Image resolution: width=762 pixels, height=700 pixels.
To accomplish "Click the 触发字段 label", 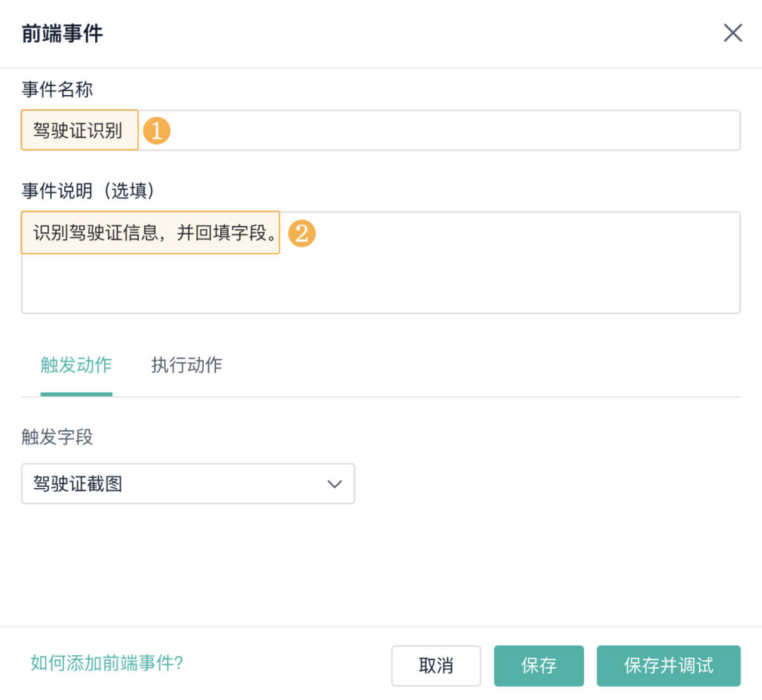I will (x=57, y=437).
